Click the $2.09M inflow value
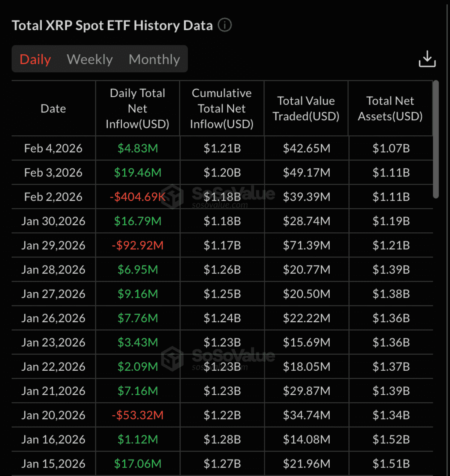This screenshot has width=450, height=476. click(138, 367)
